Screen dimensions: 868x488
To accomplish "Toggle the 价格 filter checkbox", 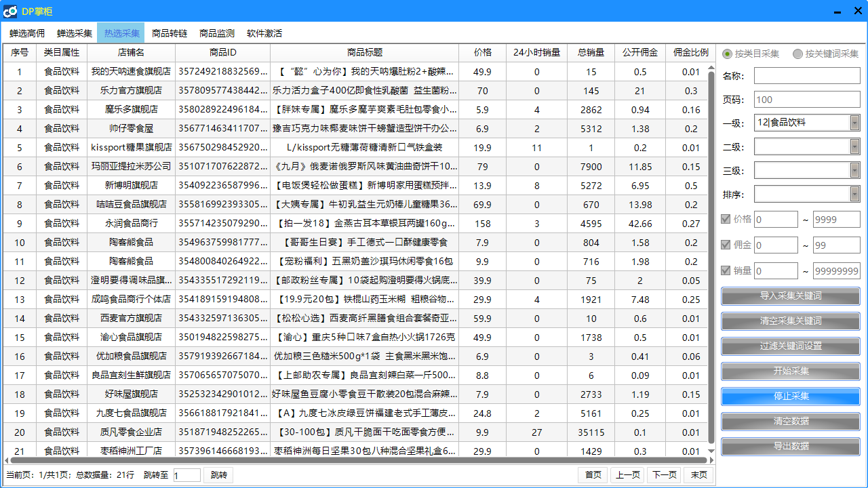I will pos(726,219).
